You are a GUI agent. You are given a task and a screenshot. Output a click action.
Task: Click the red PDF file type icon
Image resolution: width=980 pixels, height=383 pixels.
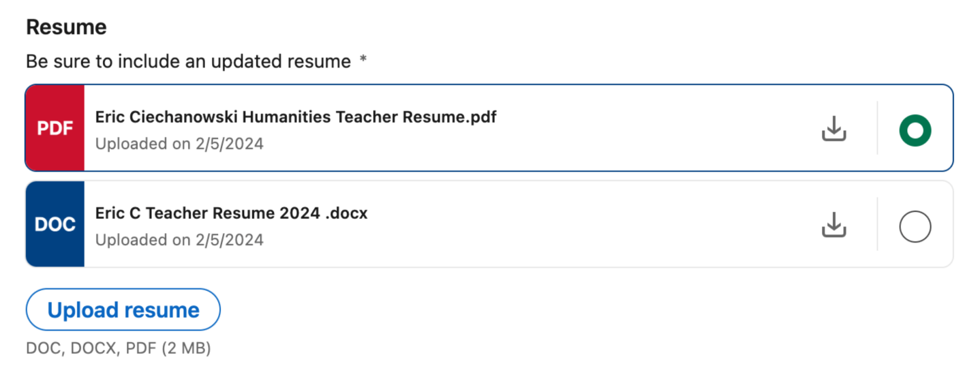pyautogui.click(x=55, y=128)
